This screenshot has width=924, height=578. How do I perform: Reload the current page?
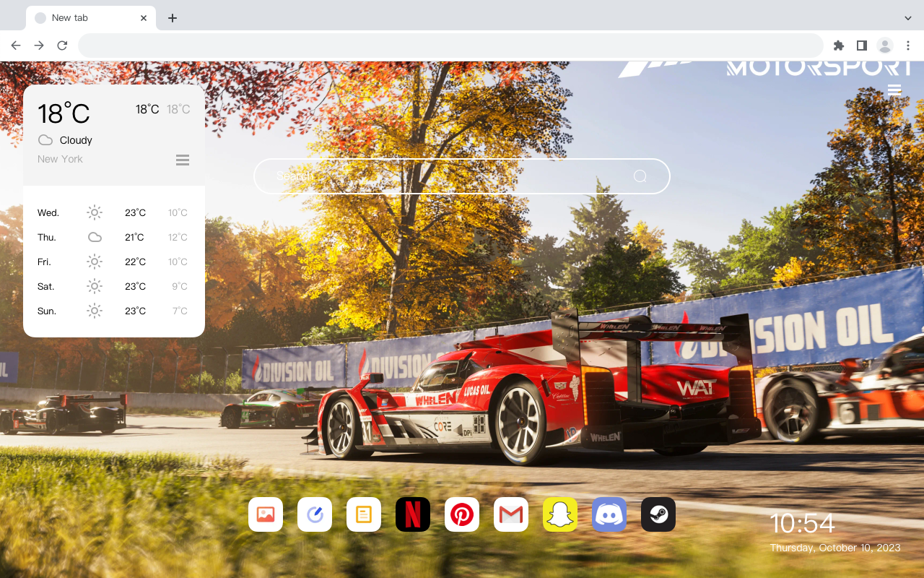coord(62,46)
